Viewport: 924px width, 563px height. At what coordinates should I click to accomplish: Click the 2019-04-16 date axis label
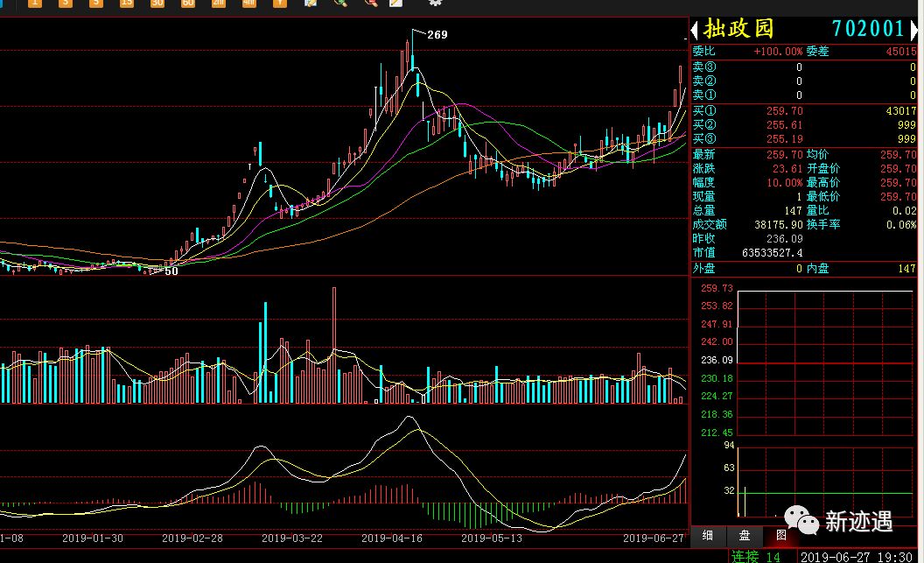click(x=392, y=538)
